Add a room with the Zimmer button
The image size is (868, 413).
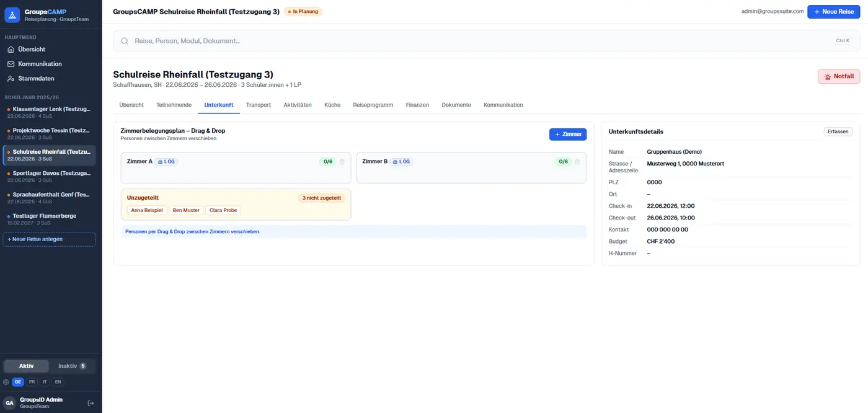(568, 134)
